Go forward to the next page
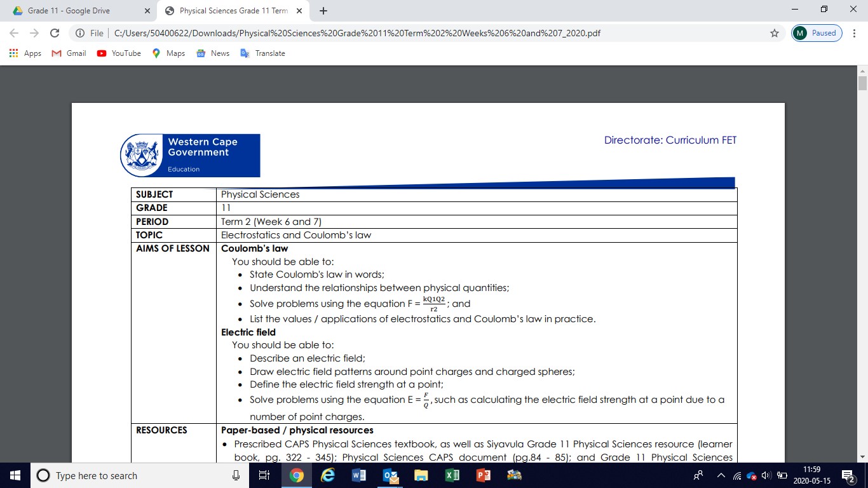 pyautogui.click(x=34, y=33)
